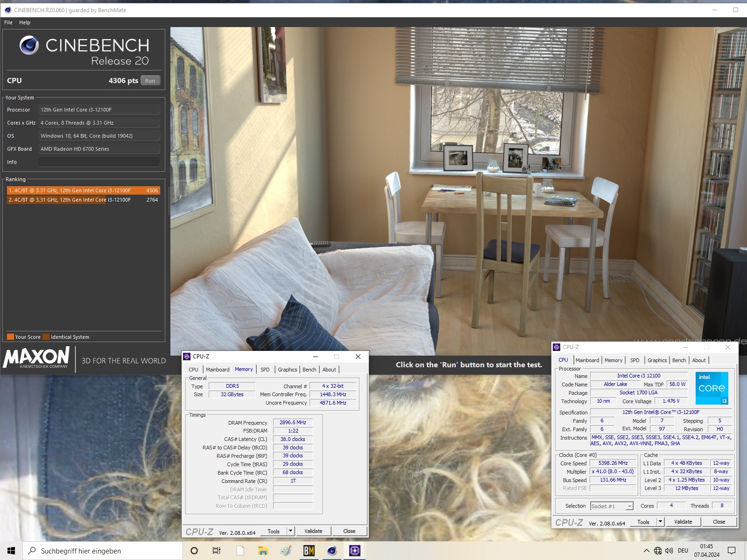This screenshot has height=560, width=747.
Task: Open Bench tab in left CPU-Z window
Action: click(310, 370)
